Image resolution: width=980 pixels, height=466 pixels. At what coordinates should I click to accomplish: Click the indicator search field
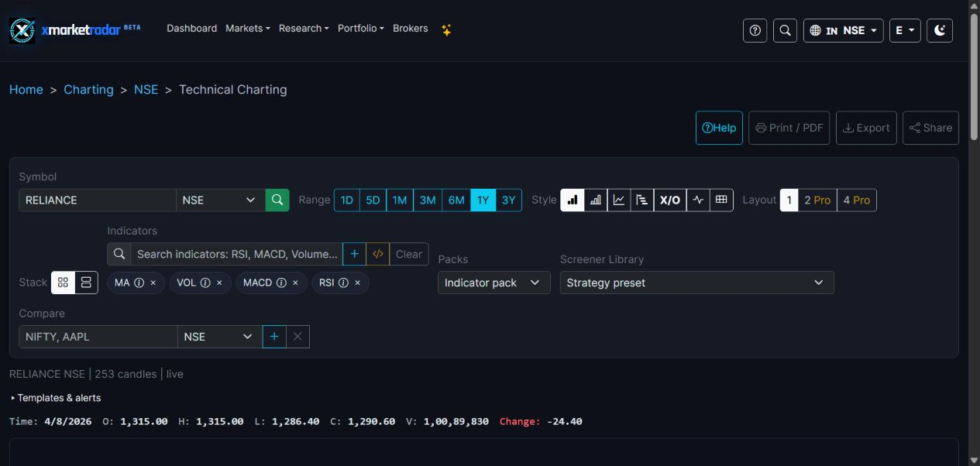pos(236,254)
